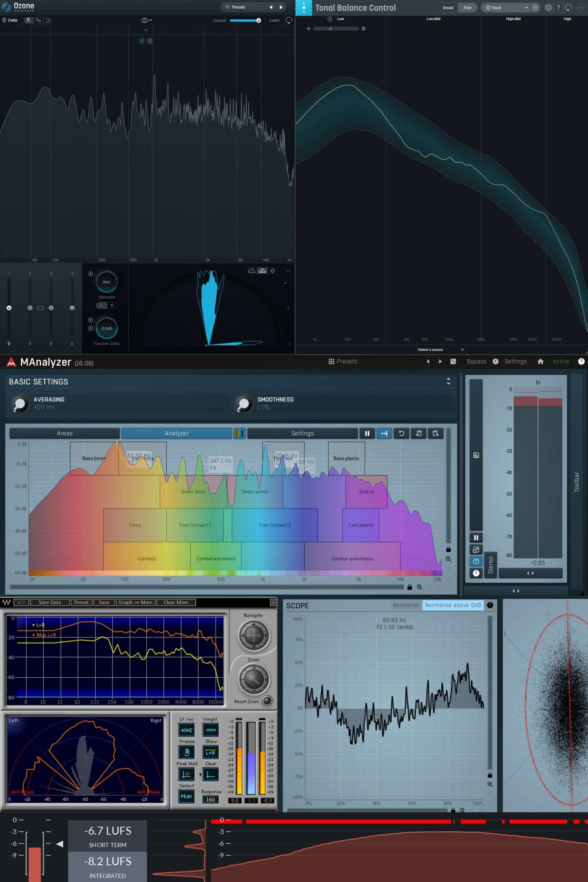Click the Waves Graph to Mem button

coord(135,602)
